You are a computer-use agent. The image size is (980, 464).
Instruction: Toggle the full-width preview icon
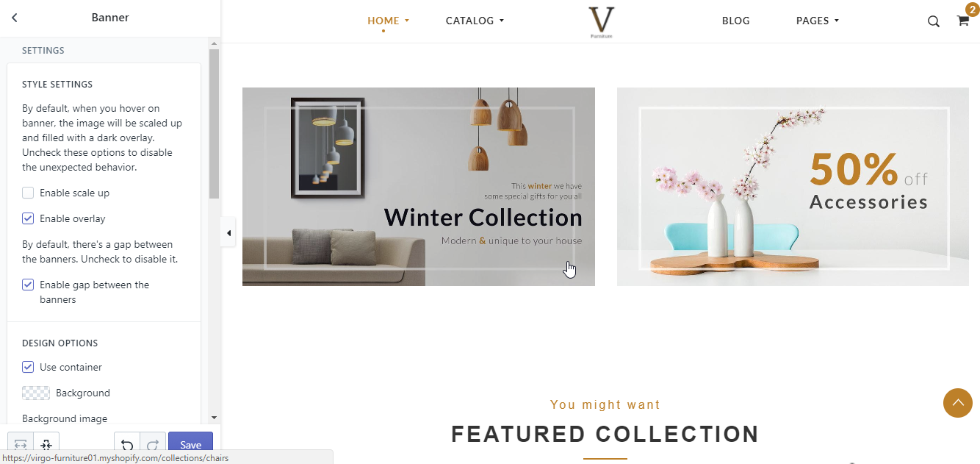point(21,445)
